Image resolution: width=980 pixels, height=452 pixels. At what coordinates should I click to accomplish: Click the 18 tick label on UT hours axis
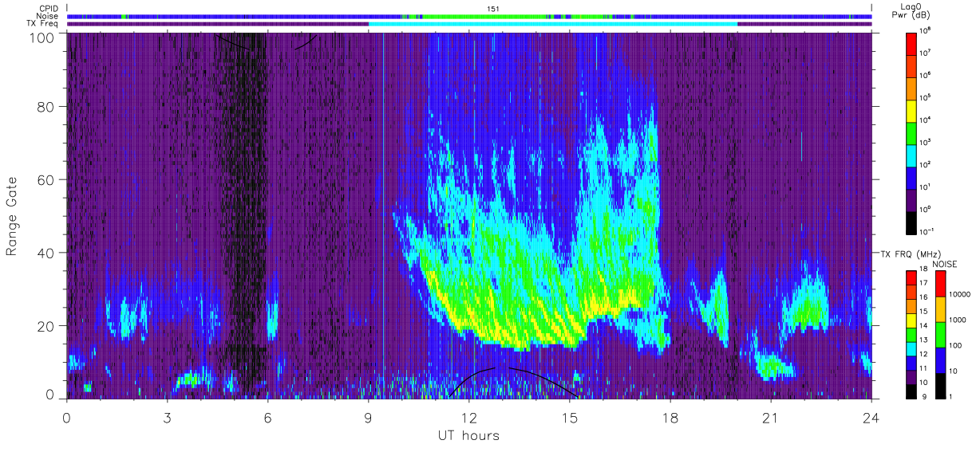pyautogui.click(x=670, y=417)
